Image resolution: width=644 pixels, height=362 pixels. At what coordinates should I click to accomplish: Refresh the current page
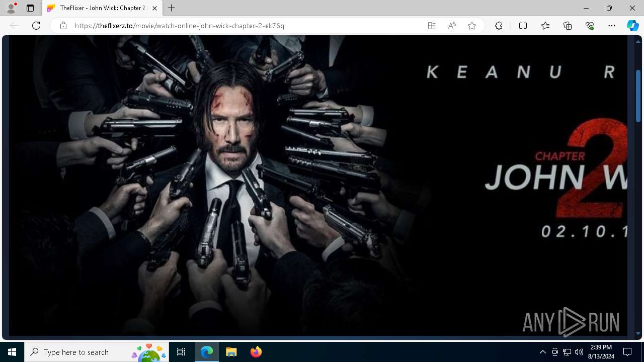(x=36, y=26)
